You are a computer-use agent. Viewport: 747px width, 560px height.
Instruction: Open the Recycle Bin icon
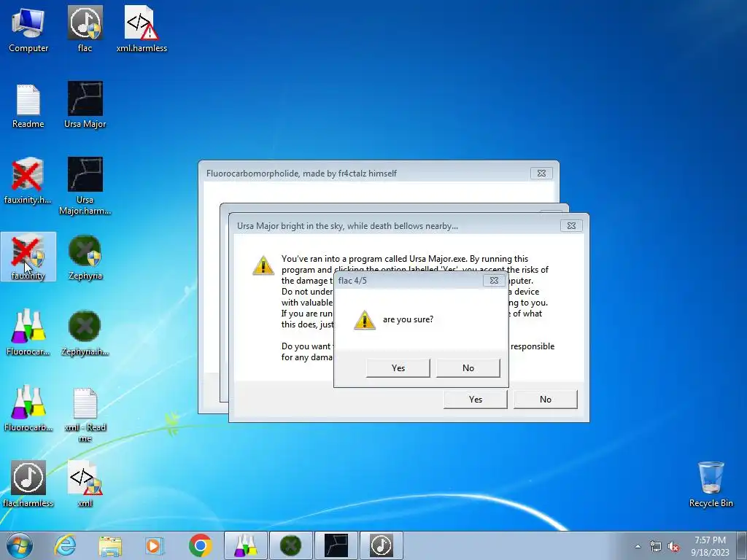coord(711,484)
